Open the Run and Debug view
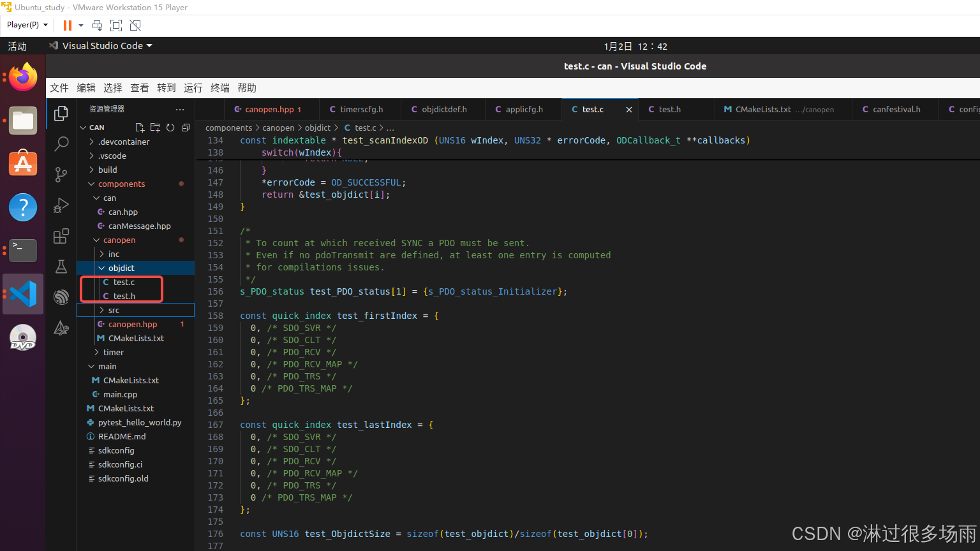Screen dimensions: 980x551 click(x=61, y=205)
